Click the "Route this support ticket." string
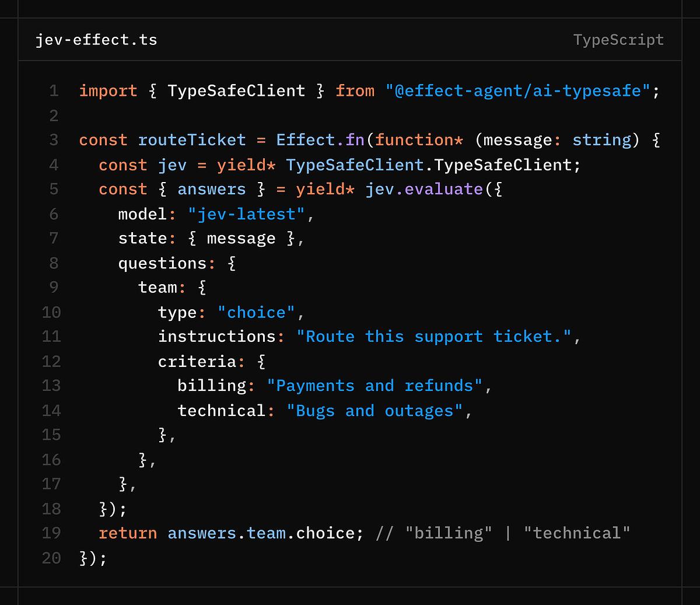The image size is (700, 605). 434,337
